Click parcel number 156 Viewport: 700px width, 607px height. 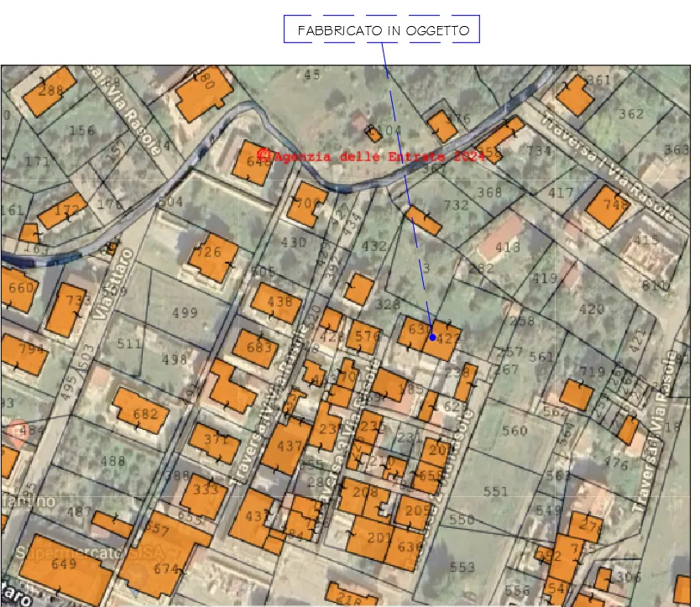tap(81, 130)
